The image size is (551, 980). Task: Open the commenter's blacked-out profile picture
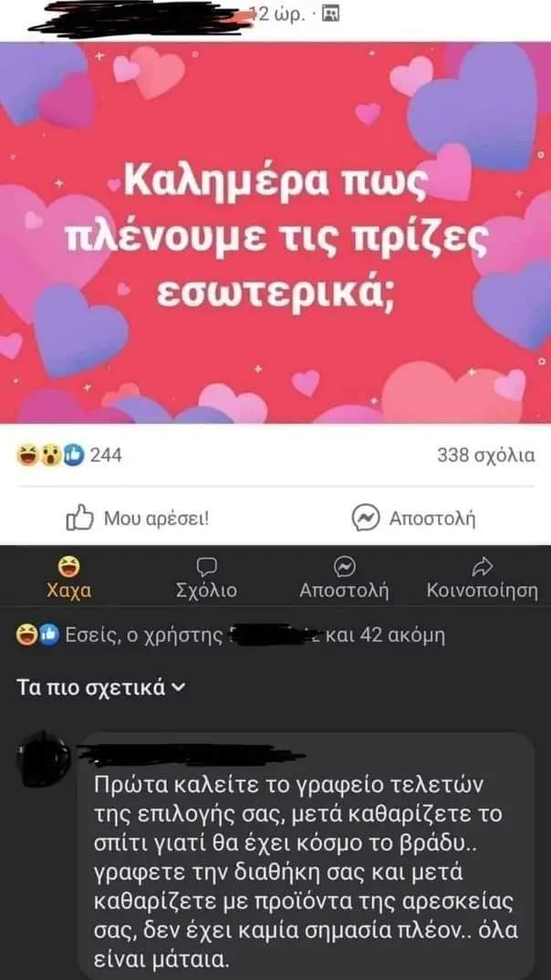tap(45, 760)
